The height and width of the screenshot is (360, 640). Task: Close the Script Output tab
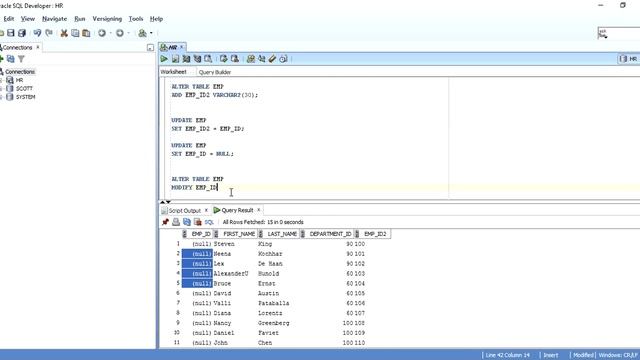pos(206,210)
